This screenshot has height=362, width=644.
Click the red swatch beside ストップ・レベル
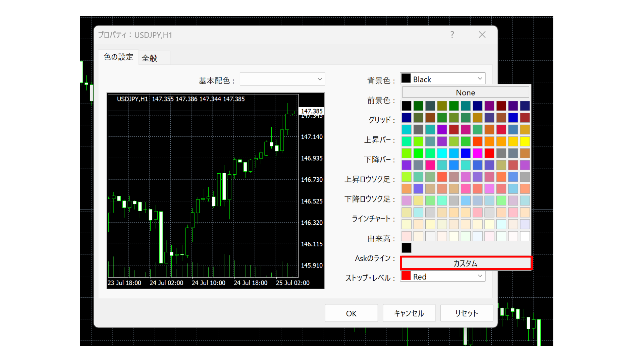406,276
